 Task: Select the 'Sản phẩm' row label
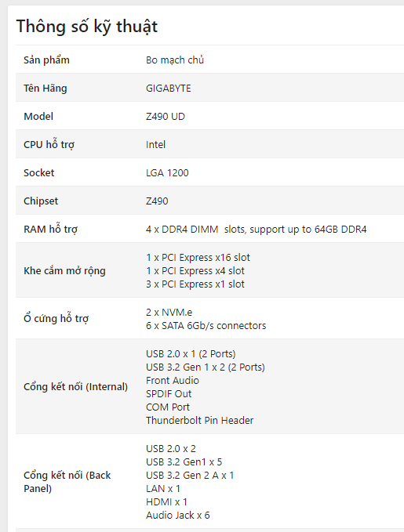coord(46,60)
